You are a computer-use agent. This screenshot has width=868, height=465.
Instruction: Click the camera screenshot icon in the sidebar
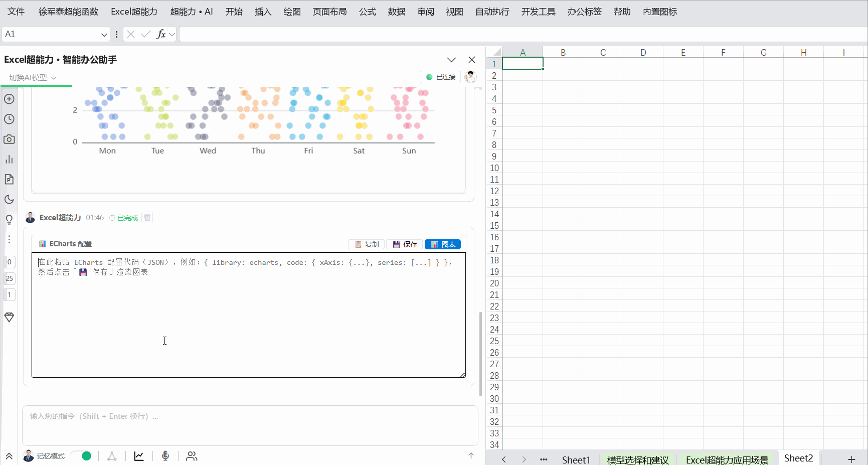coord(9,139)
